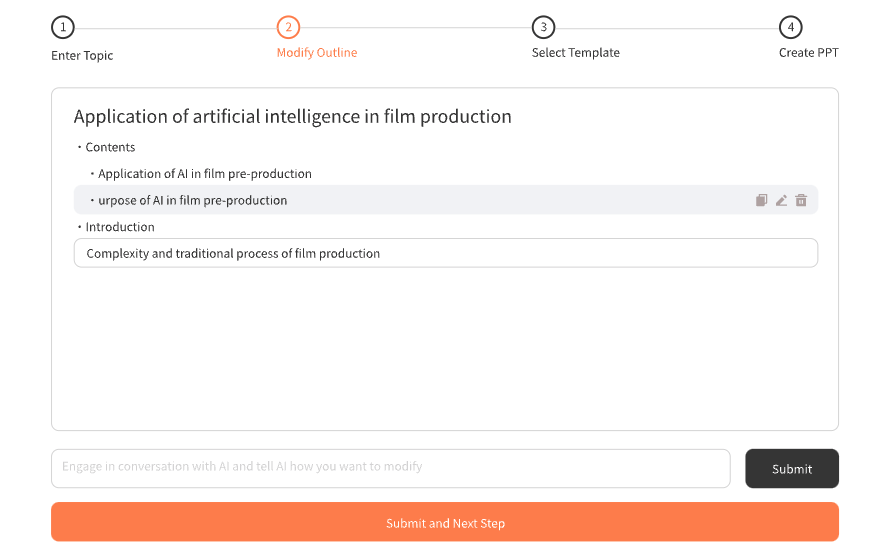Image resolution: width=885 pixels, height=558 pixels.
Task: Click the step 4 circle indicator
Action: pos(791,27)
